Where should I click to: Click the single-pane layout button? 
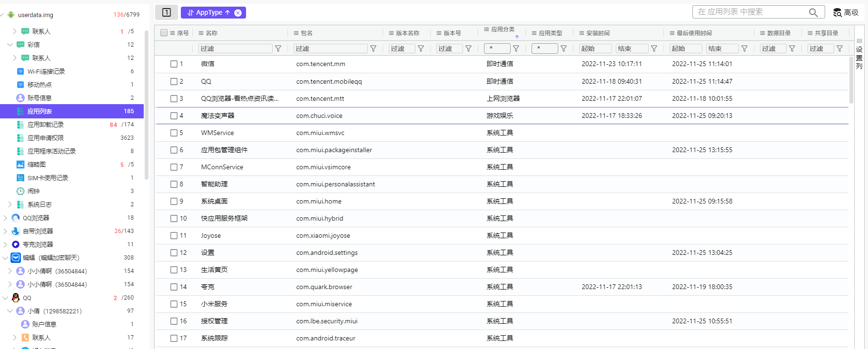(167, 12)
